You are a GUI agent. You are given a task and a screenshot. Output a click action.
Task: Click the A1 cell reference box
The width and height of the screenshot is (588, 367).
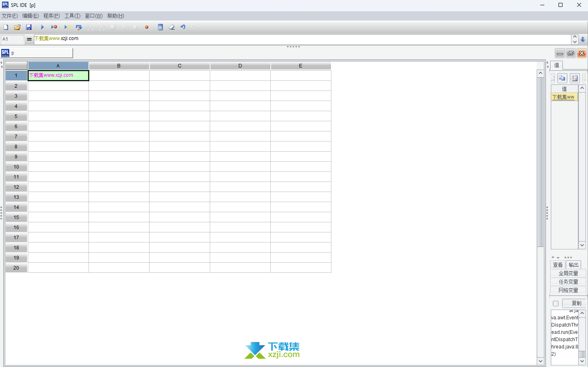12,39
